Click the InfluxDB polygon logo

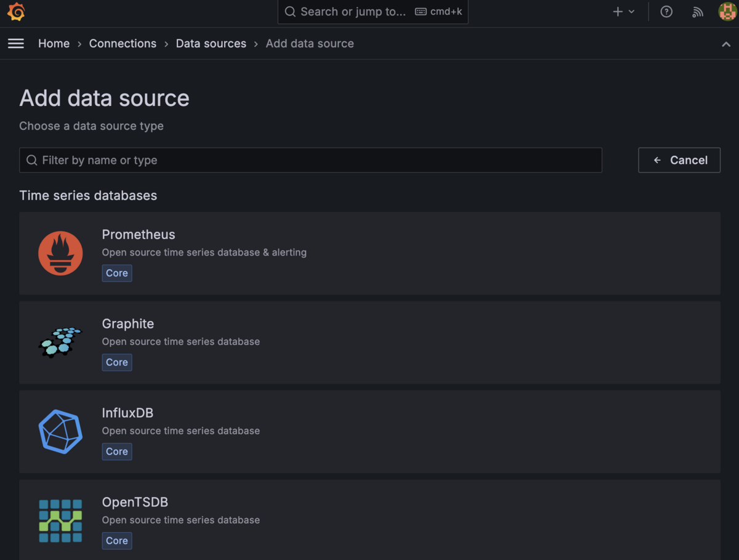pyautogui.click(x=60, y=431)
